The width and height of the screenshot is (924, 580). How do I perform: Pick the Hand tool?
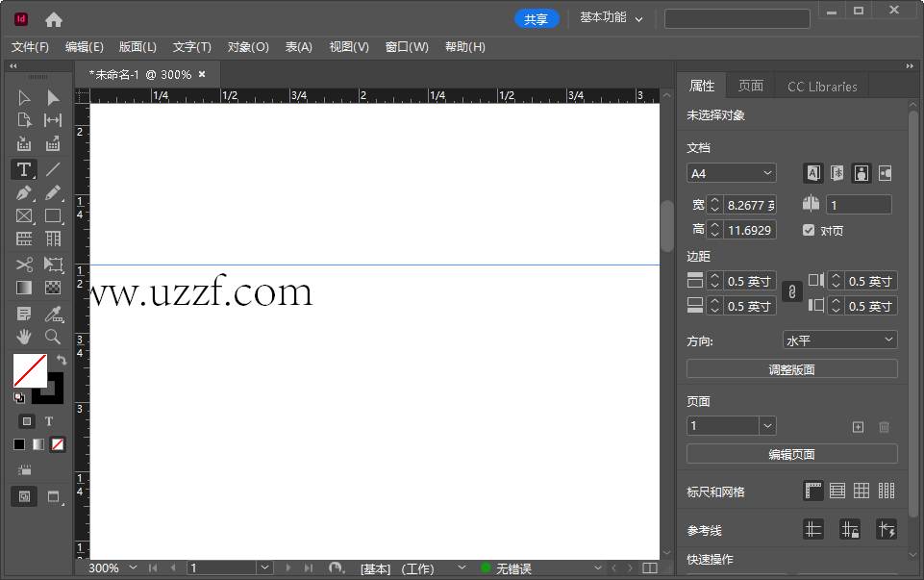tap(24, 337)
